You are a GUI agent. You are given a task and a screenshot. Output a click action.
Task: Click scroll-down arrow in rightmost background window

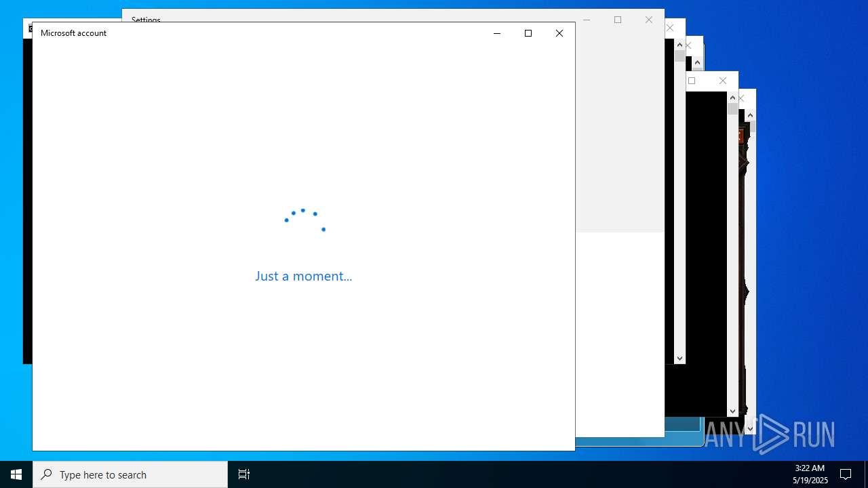pyautogui.click(x=750, y=428)
